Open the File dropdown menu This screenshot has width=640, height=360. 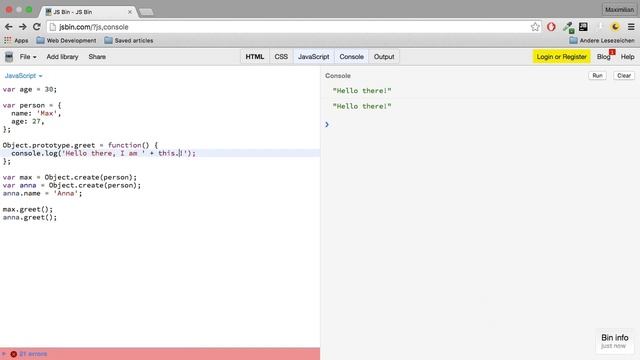(x=28, y=57)
